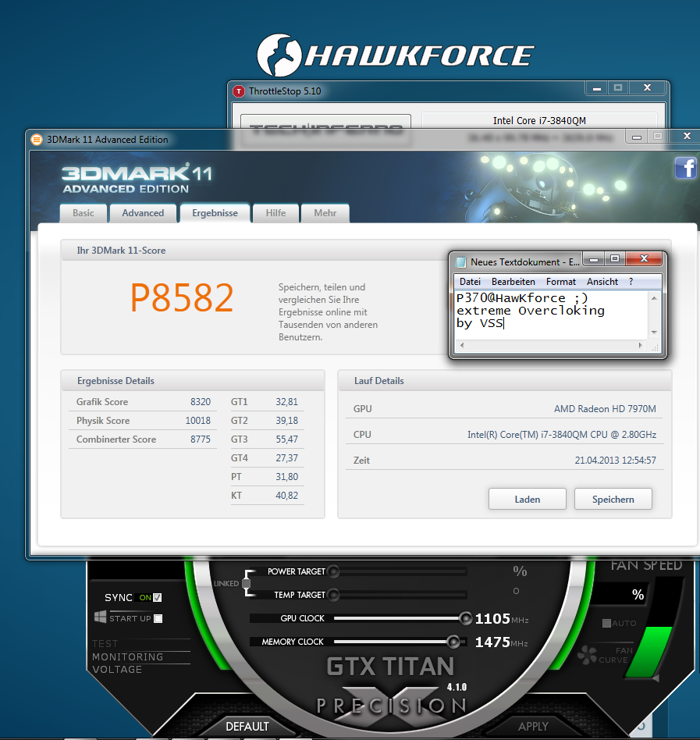Open the Datei menu in Notepad
This screenshot has width=700, height=740.
pyautogui.click(x=470, y=282)
